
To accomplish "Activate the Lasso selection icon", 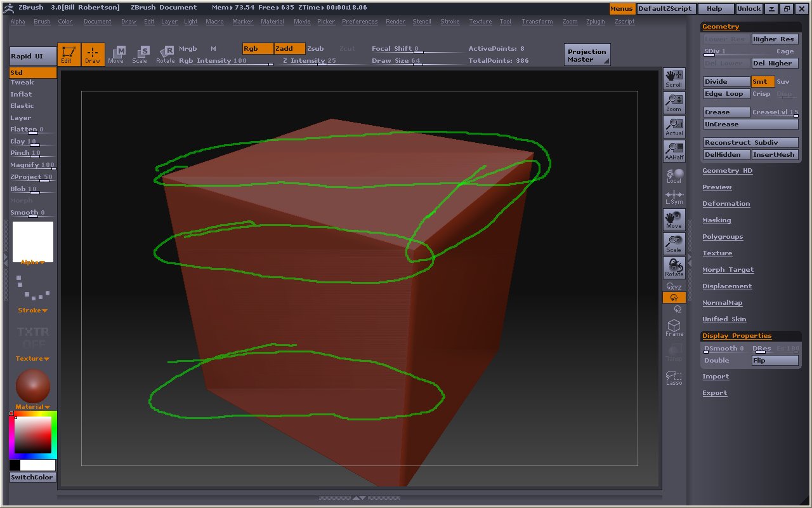I will tap(673, 377).
